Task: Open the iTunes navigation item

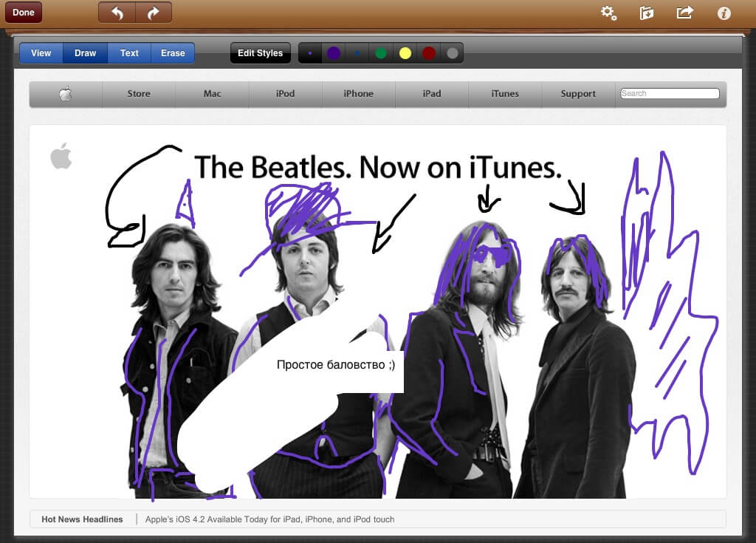Action: [x=505, y=94]
